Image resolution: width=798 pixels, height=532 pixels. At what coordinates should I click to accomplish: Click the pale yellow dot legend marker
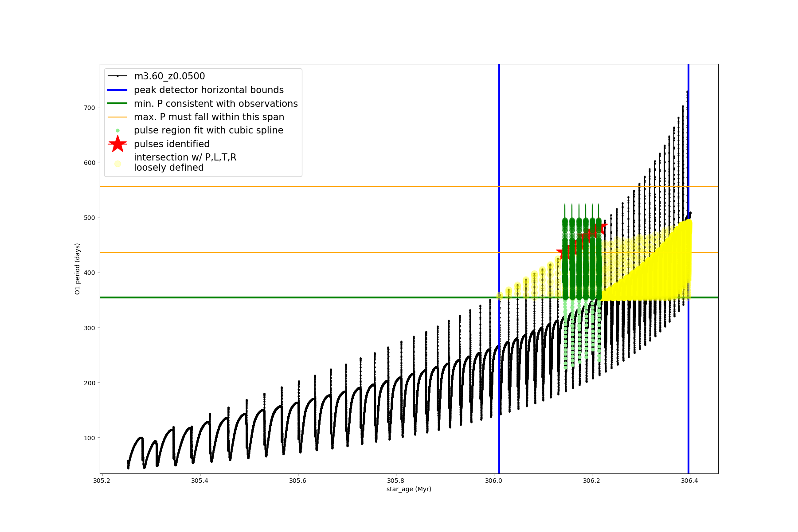[x=117, y=164]
